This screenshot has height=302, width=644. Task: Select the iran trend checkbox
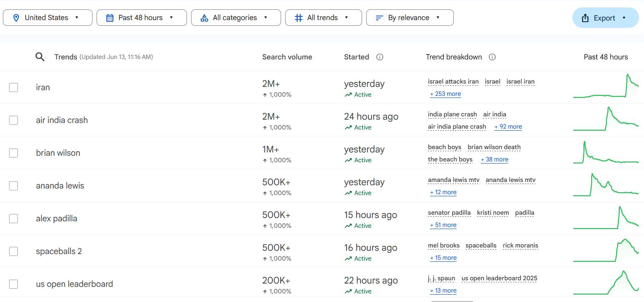(14, 87)
